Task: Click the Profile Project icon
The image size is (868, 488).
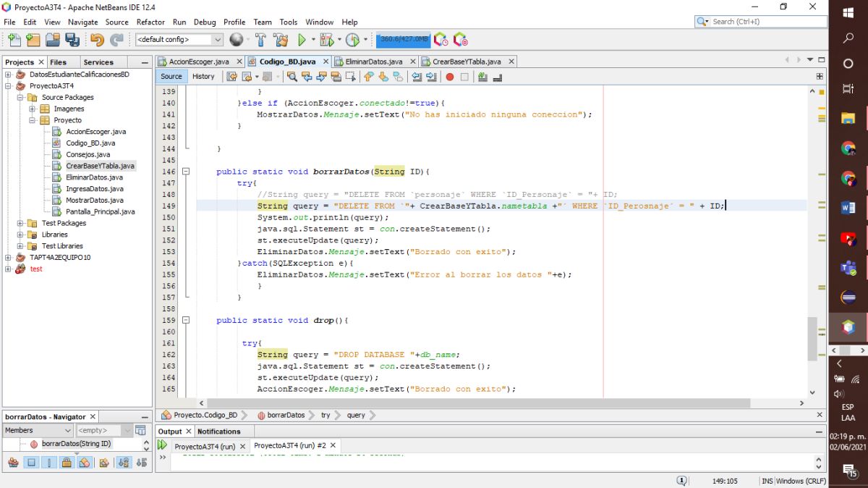Action: tap(352, 40)
